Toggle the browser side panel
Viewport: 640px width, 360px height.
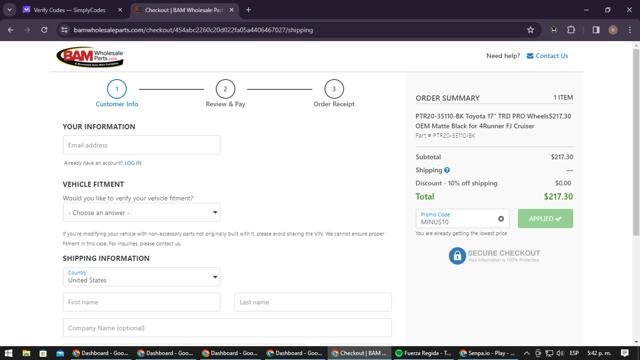[596, 30]
